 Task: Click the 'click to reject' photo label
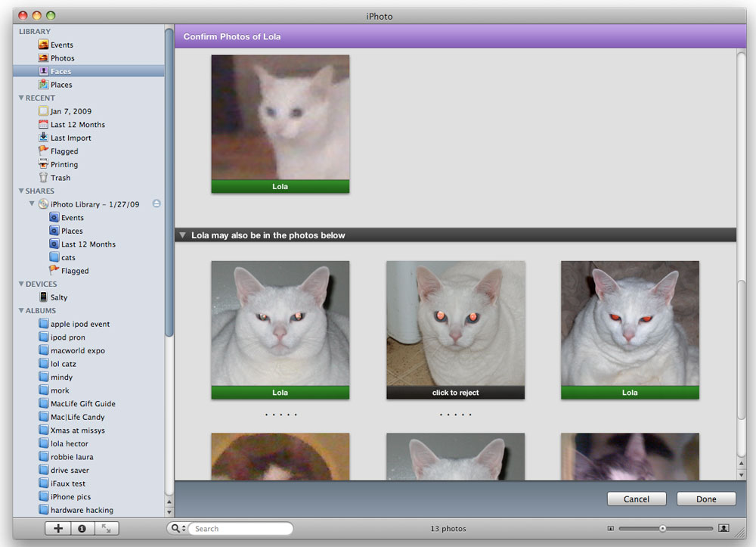[455, 393]
